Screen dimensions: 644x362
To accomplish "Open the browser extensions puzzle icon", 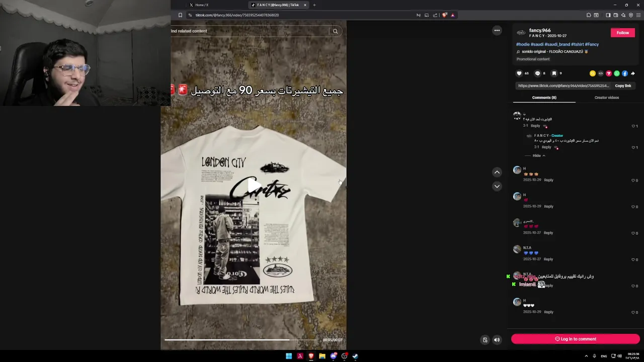I will (x=589, y=15).
